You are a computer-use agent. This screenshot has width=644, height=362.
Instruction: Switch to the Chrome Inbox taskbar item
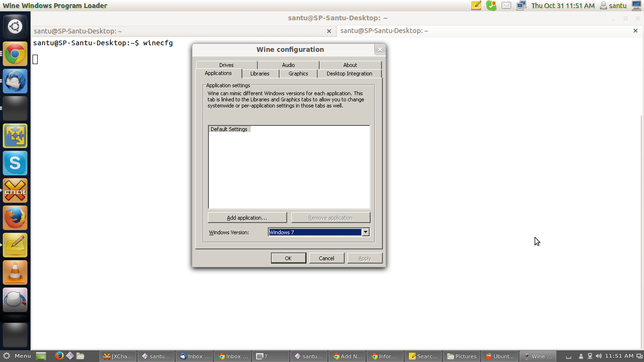(233, 356)
